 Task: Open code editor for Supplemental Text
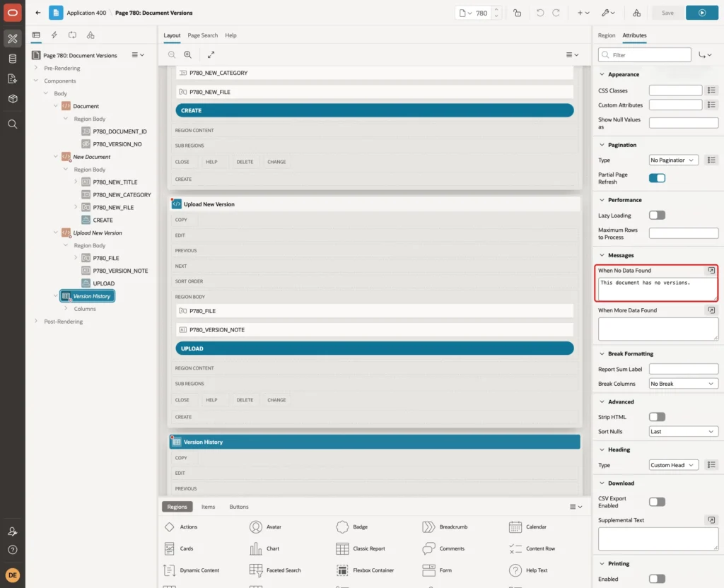click(711, 520)
